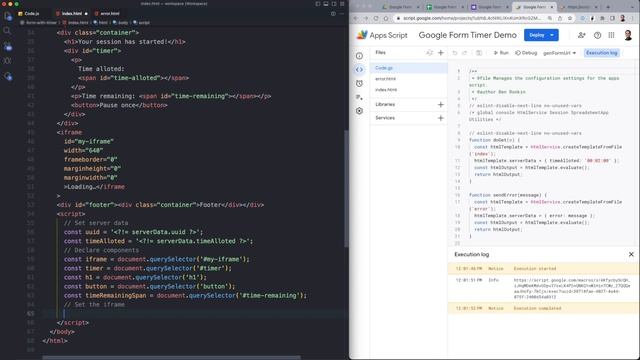Click the redo icon in Apps Script toolbar

coord(464,53)
